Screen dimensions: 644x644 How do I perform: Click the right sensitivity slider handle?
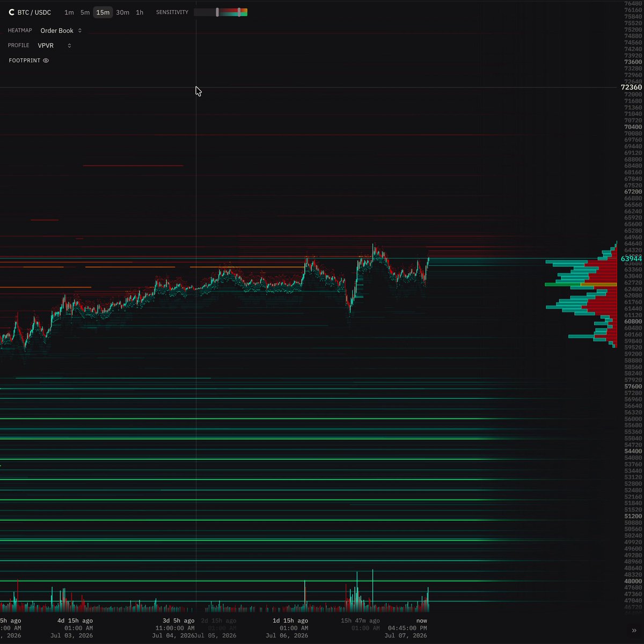(x=239, y=12)
